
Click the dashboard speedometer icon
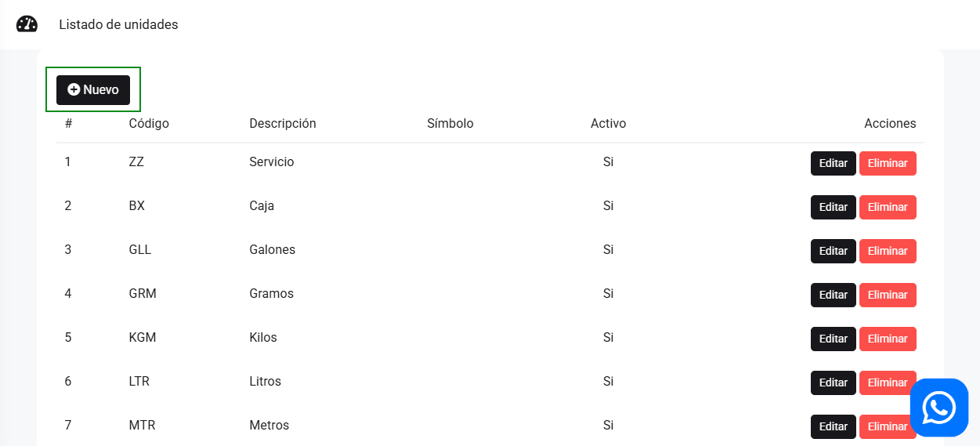coord(27,24)
